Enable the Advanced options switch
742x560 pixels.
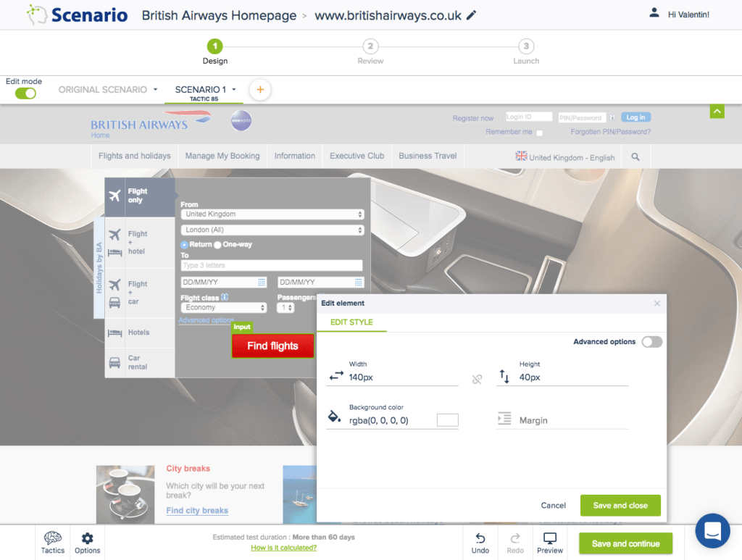[651, 341]
